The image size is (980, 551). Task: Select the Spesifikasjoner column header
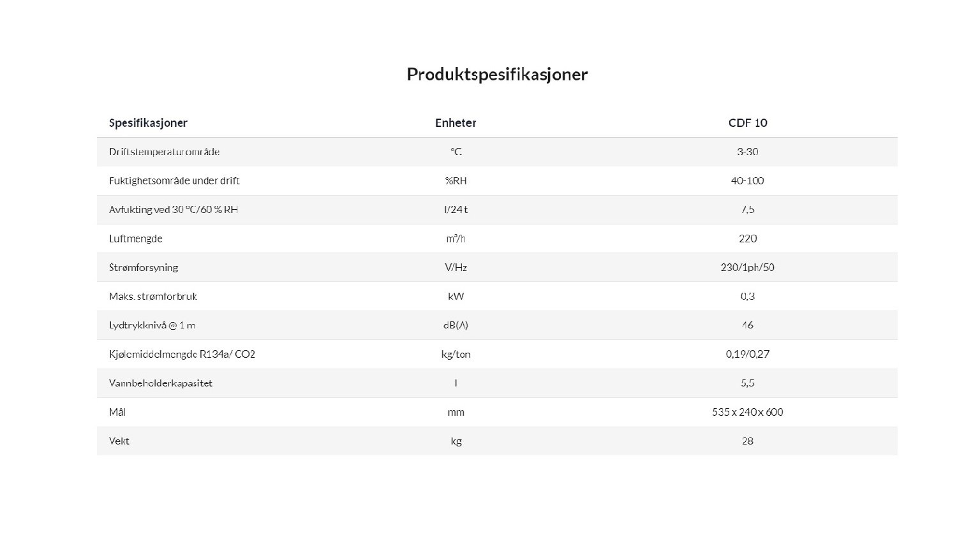point(148,122)
